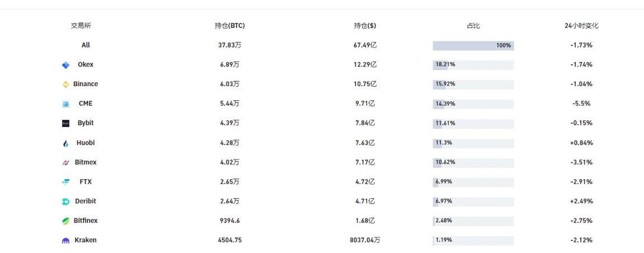The width and height of the screenshot is (644, 253).
Task: Click the Bybit exchange logo icon
Action: pyautogui.click(x=65, y=123)
